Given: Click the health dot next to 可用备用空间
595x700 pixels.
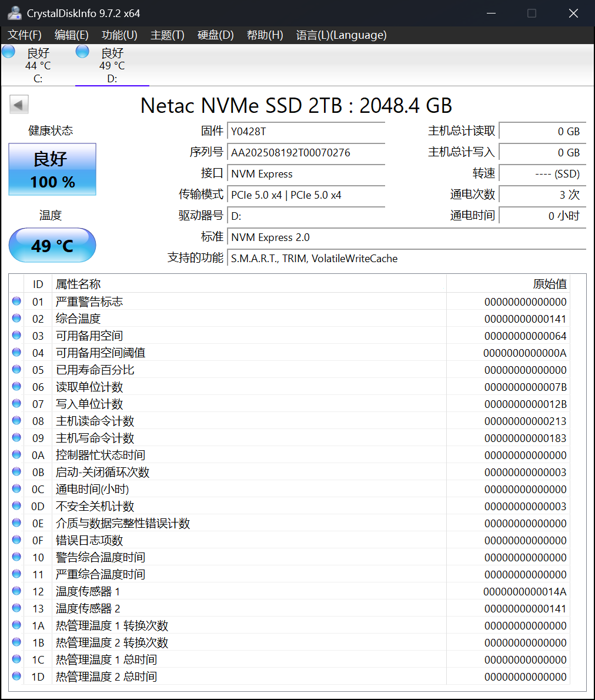Looking at the screenshot, I should pos(17,336).
